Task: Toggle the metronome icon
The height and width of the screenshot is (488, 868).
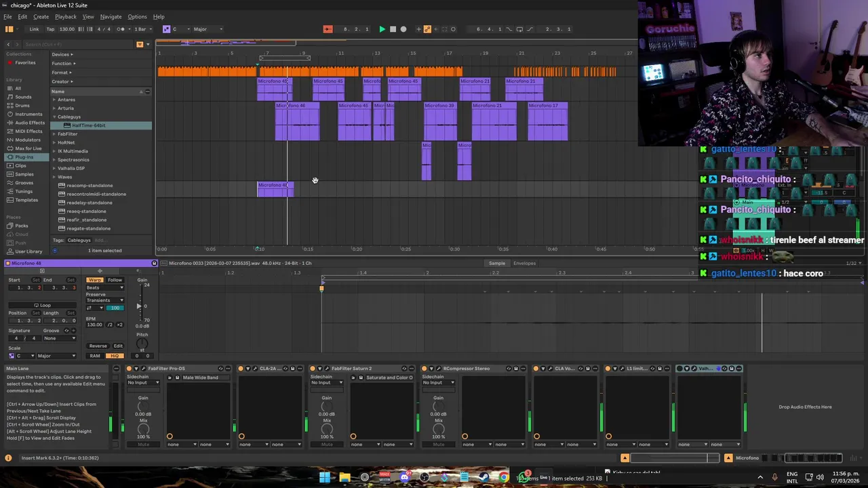Action: tap(121, 29)
